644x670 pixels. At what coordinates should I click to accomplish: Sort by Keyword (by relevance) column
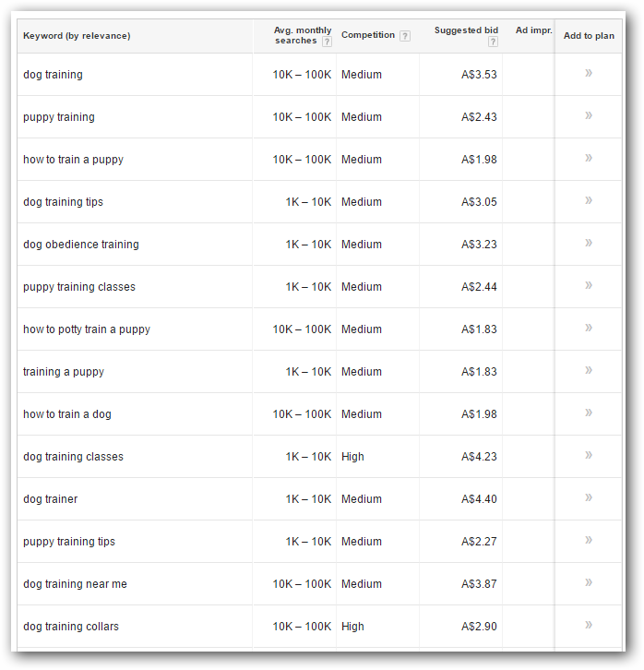(x=77, y=36)
